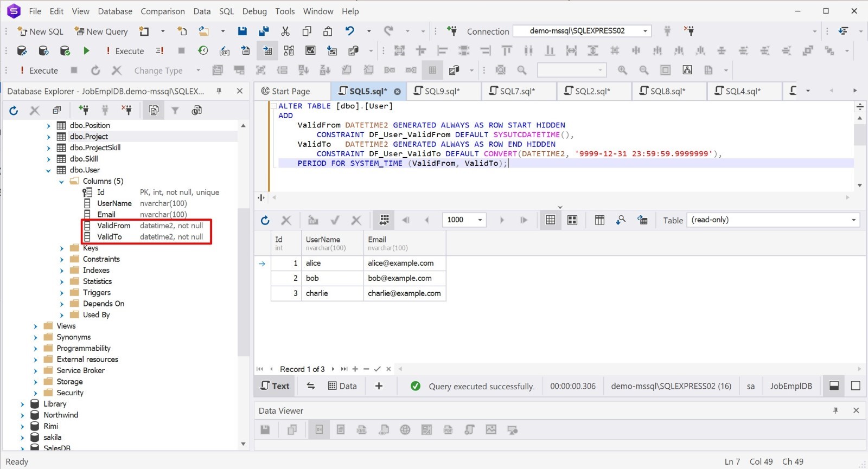
Task: Click the filter funnel icon in Database Explorer
Action: [x=175, y=111]
